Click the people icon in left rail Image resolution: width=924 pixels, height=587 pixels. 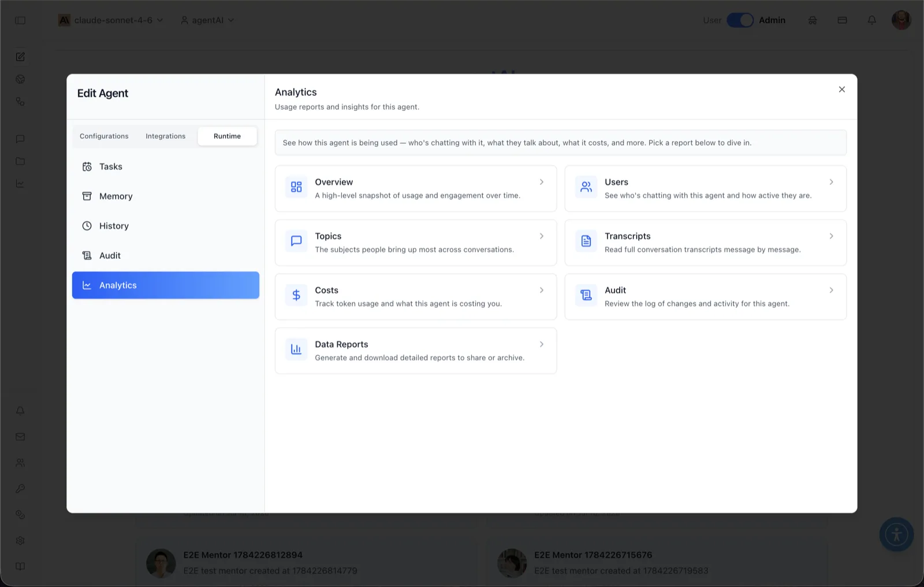[20, 463]
